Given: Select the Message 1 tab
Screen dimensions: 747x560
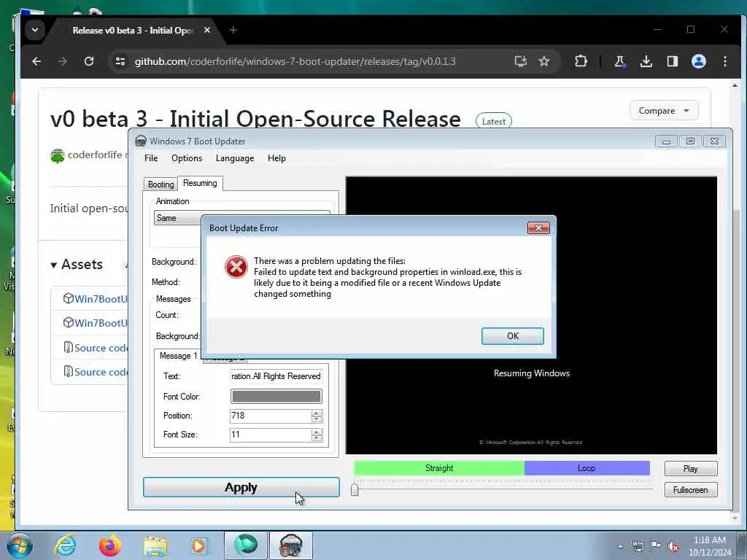Looking at the screenshot, I should point(178,356).
